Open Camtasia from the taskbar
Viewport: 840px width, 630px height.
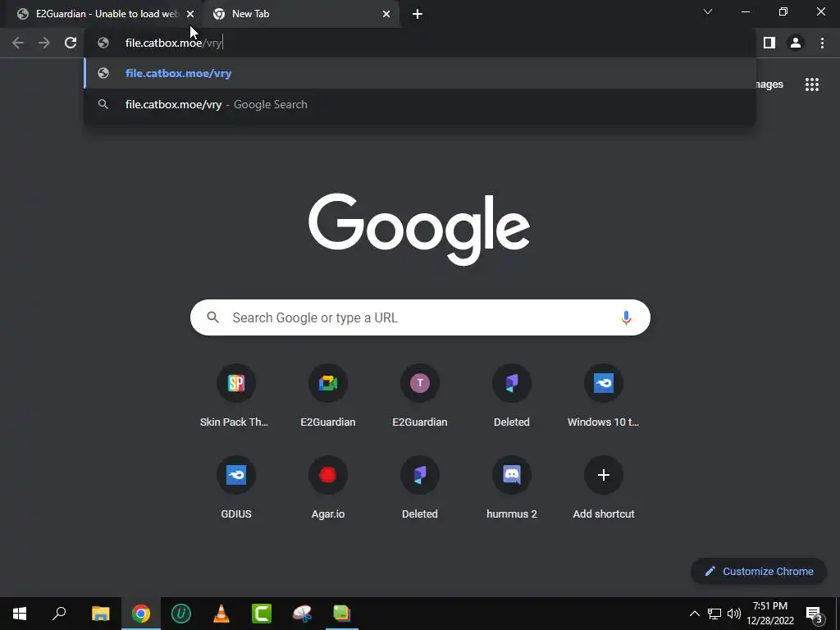(262, 614)
